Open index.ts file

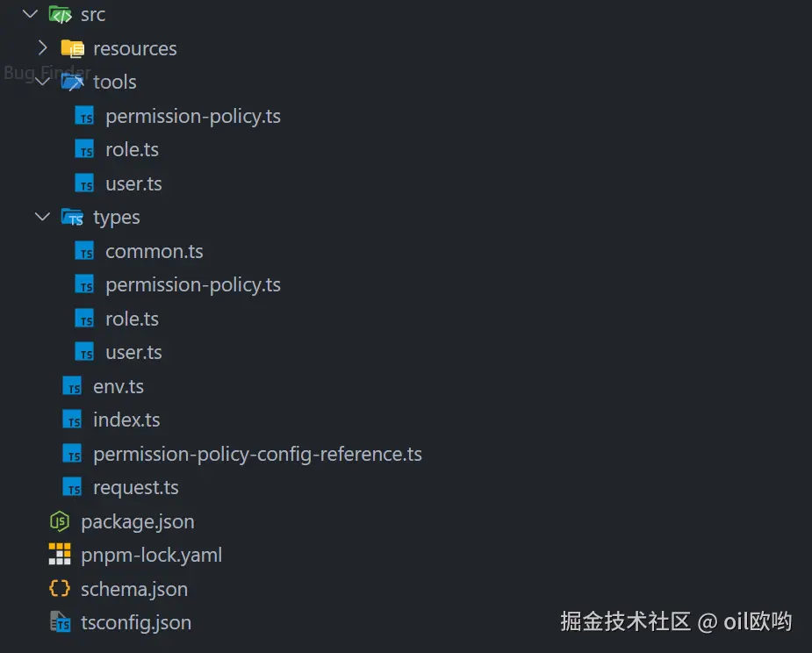pyautogui.click(x=126, y=420)
